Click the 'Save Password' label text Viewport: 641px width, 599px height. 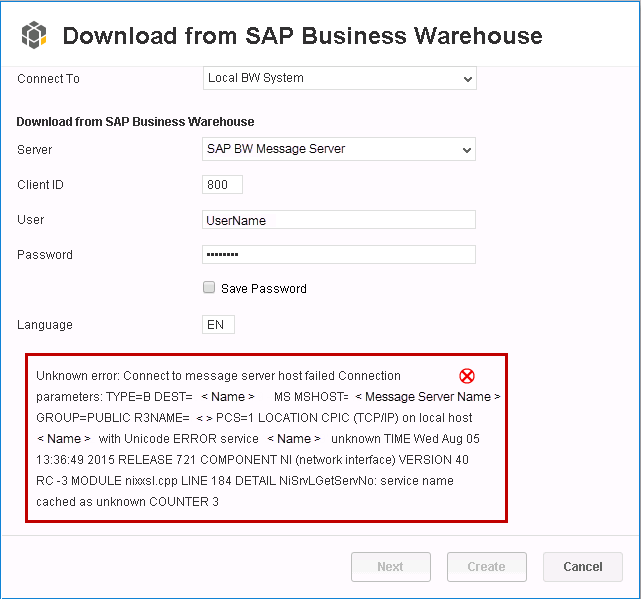click(264, 289)
